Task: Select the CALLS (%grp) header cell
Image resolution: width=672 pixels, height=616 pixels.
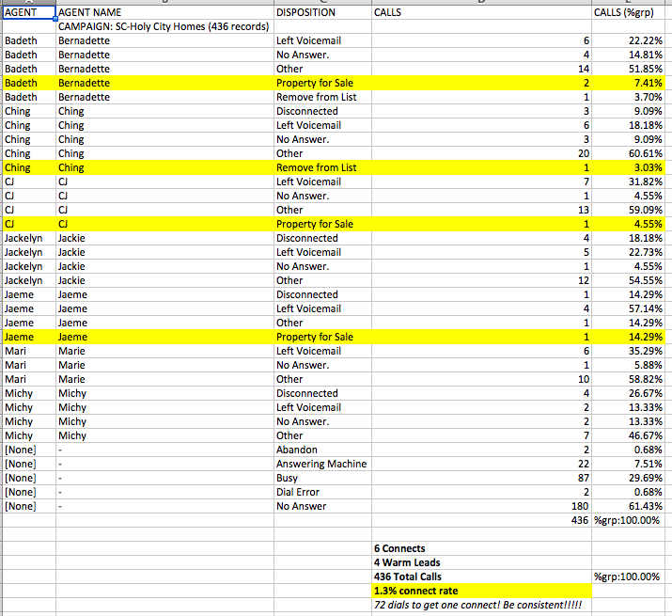Action: pos(628,12)
